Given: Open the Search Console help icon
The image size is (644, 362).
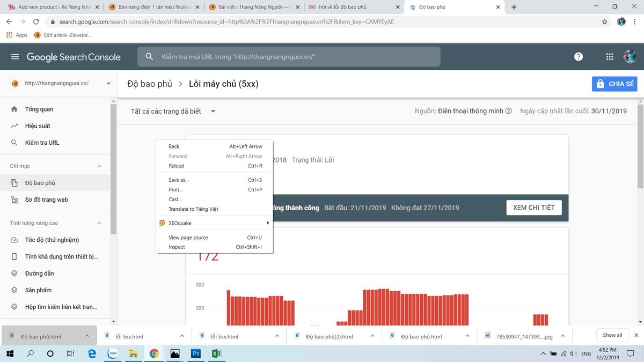Looking at the screenshot, I should 579,57.
